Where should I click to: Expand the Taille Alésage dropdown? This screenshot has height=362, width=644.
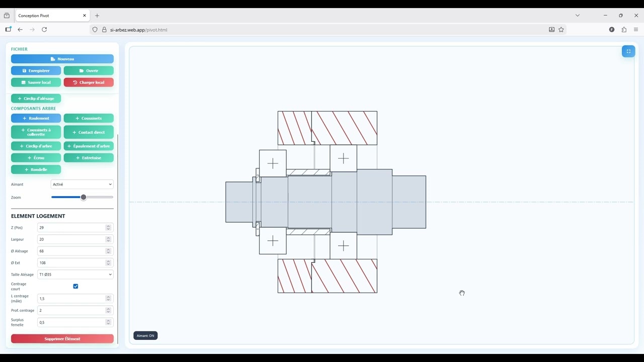[x=75, y=275]
